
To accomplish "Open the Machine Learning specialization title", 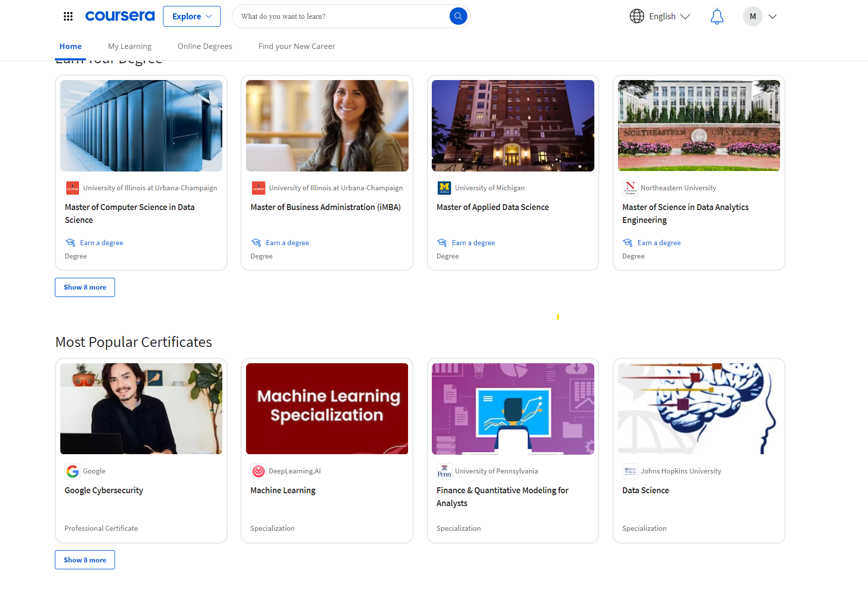I will 283,490.
